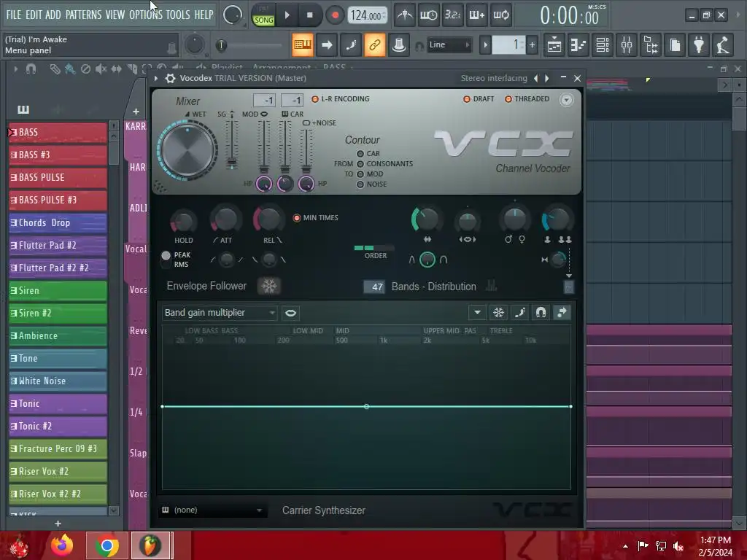Open the PATTERNS menu

83,15
